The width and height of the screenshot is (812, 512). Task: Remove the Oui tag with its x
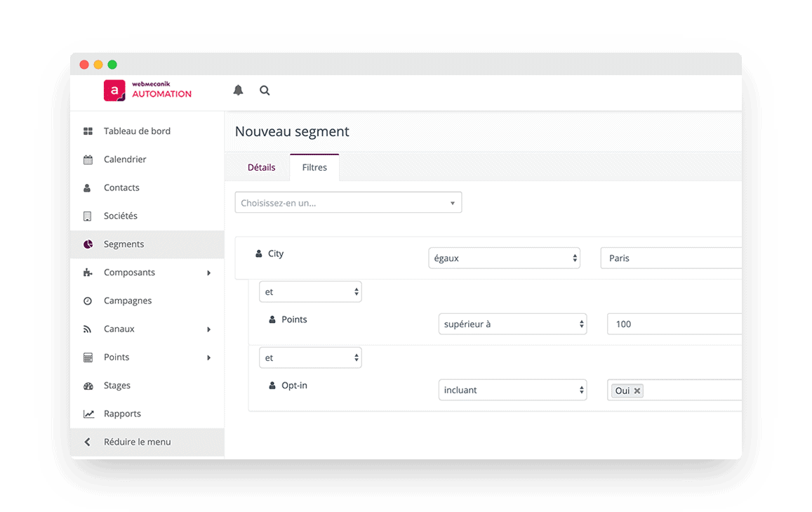pos(637,390)
